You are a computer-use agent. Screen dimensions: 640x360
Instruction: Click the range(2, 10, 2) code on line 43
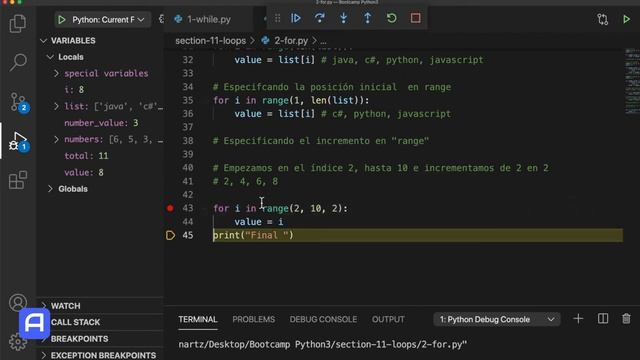click(304, 208)
